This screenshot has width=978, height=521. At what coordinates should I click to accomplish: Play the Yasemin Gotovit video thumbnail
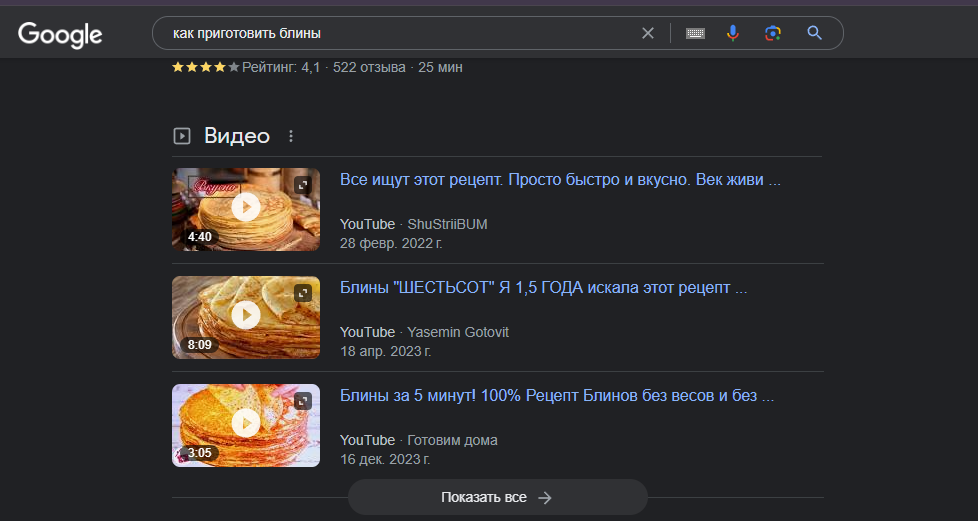pyautogui.click(x=245, y=316)
